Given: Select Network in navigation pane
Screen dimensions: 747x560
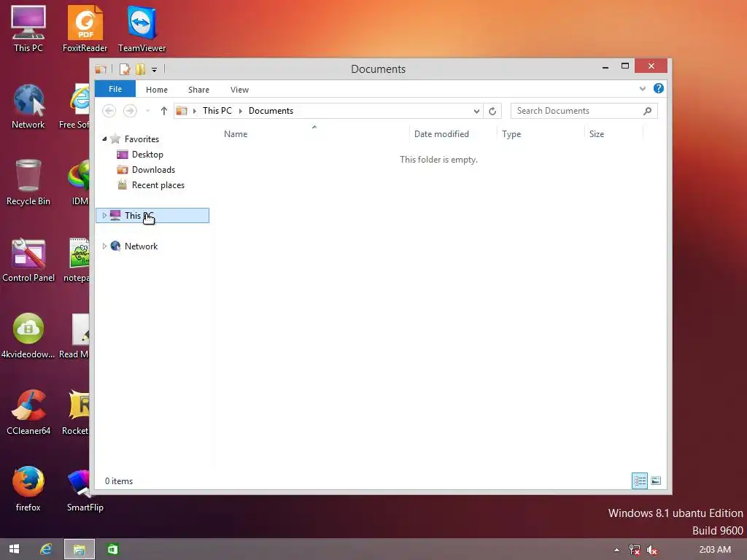Looking at the screenshot, I should tap(141, 246).
